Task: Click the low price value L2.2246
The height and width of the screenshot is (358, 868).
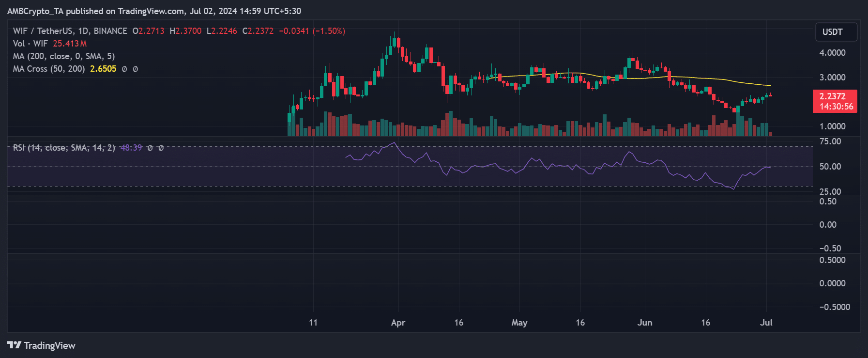Action: pos(222,31)
